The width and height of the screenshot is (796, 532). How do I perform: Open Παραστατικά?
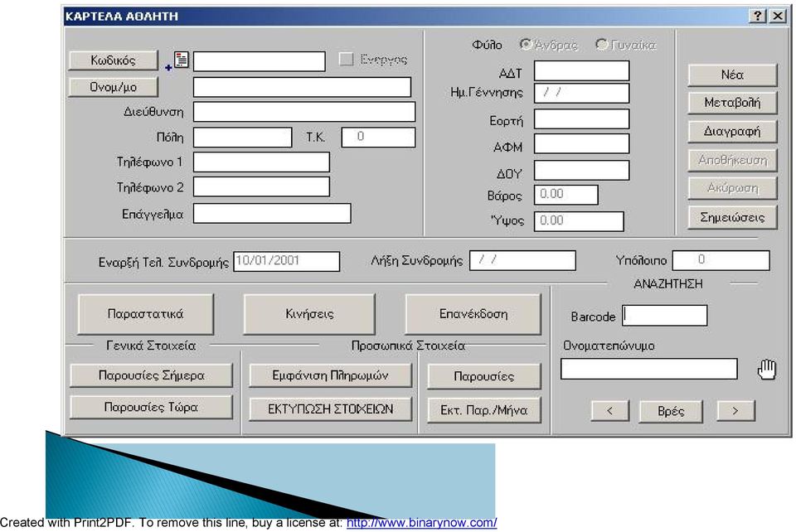(146, 314)
